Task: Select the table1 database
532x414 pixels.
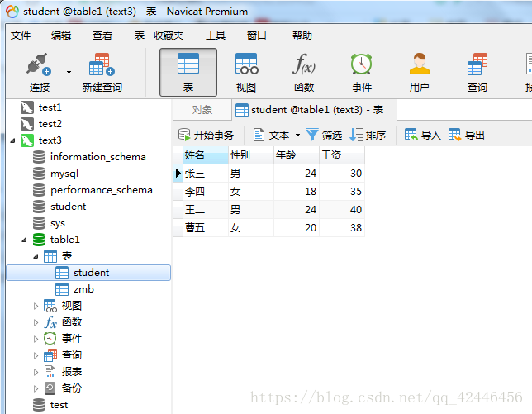Action: (x=64, y=240)
